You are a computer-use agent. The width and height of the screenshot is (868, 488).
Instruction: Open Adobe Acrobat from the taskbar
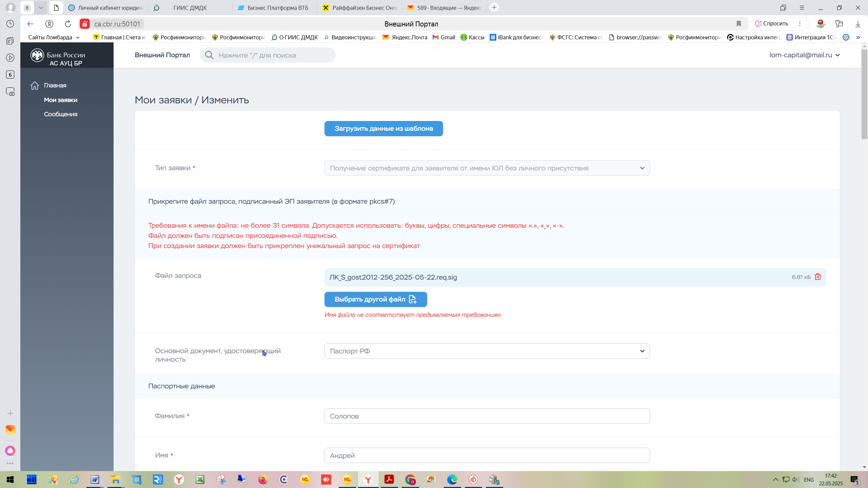pos(389,480)
